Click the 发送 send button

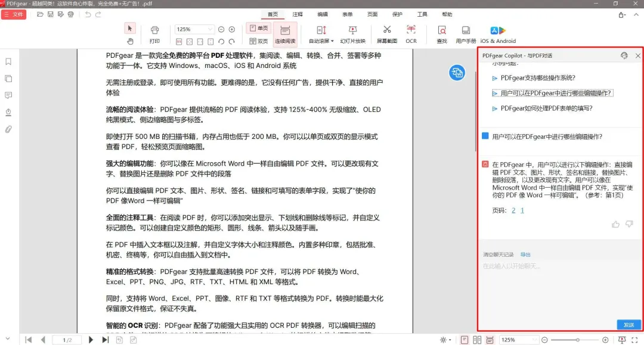[628, 325]
